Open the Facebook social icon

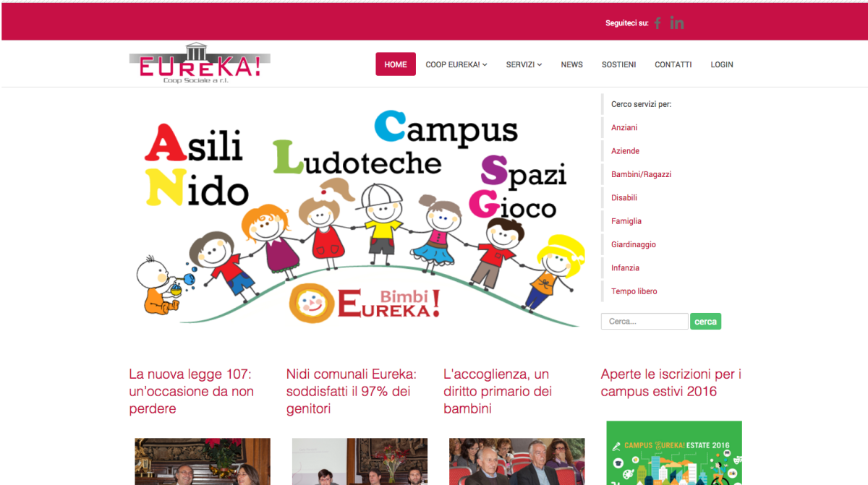pos(658,23)
